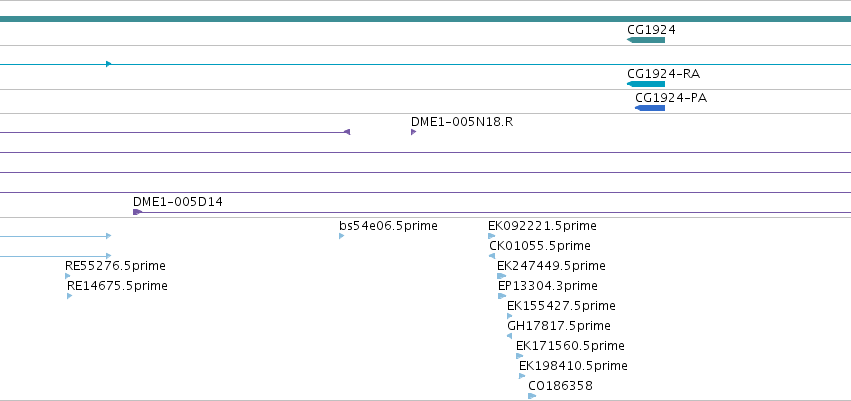Click the DME1-005N18.R arrow marker
The width and height of the screenshot is (851, 401).
[414, 132]
